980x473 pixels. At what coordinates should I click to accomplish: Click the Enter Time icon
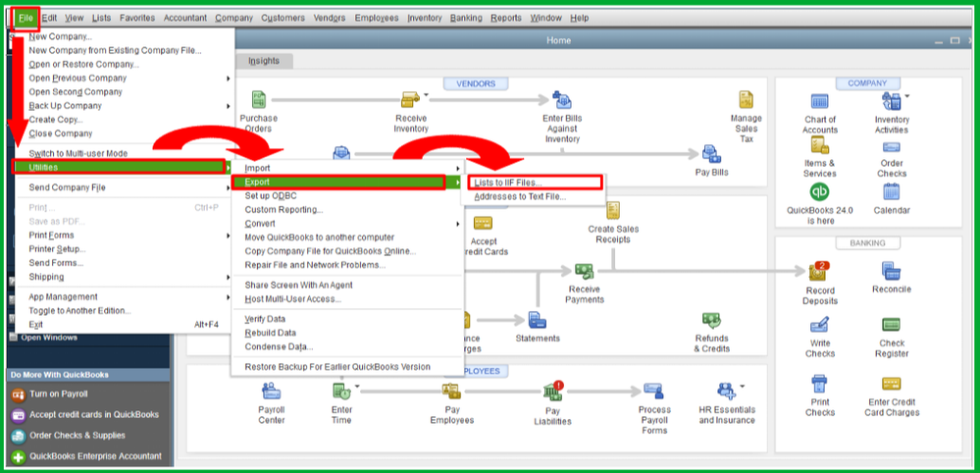341,392
